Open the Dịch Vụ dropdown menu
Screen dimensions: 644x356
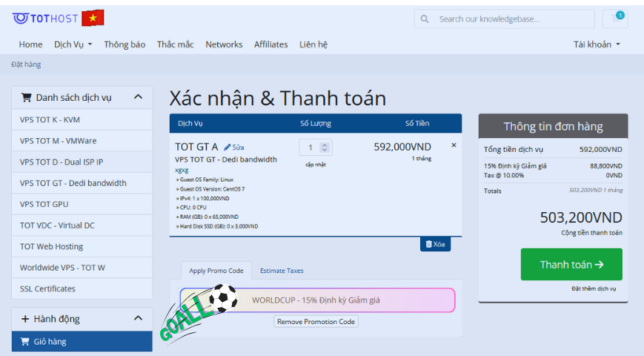tap(73, 44)
